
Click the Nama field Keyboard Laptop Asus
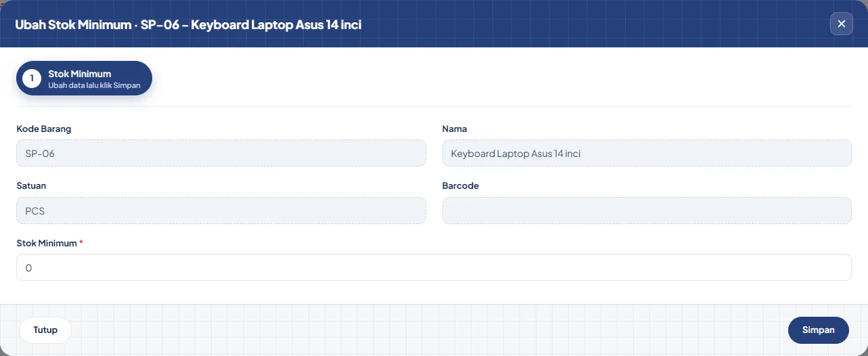tap(647, 153)
